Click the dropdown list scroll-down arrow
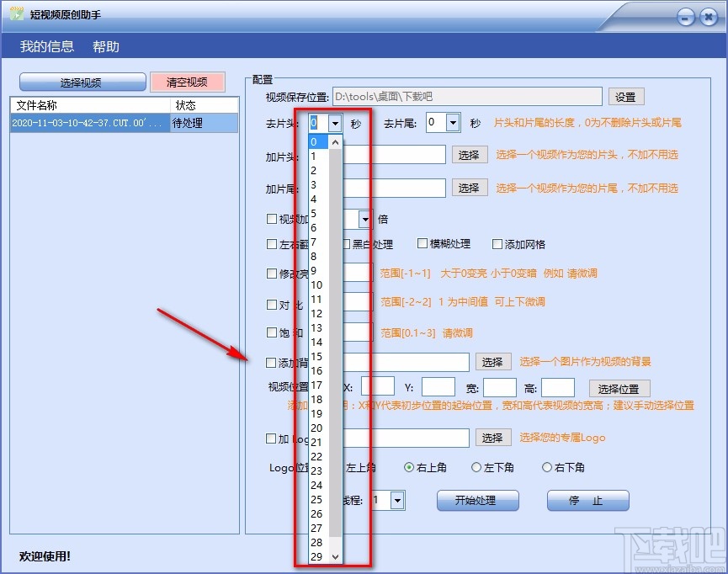 pos(335,556)
